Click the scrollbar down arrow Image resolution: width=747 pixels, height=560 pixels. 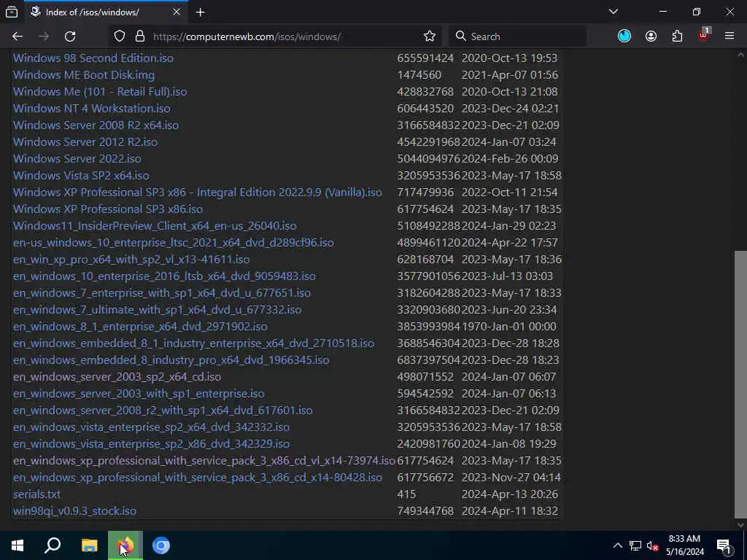pos(740,525)
